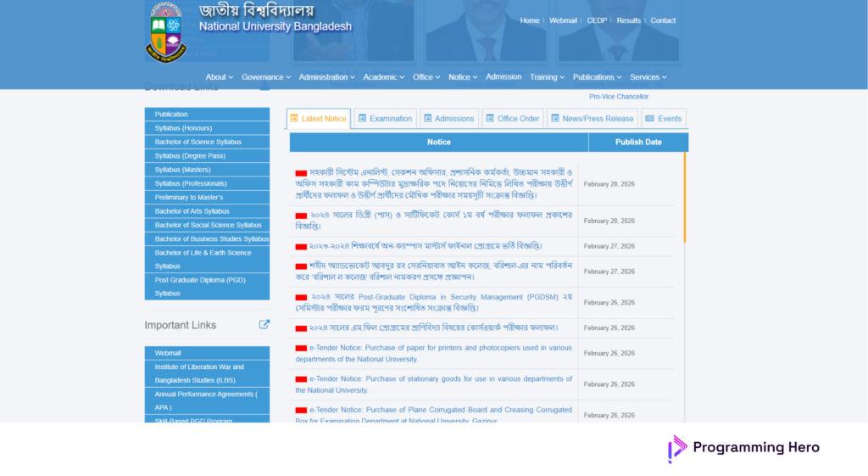Image resolution: width=868 pixels, height=476 pixels.
Task: Click the icon on the Office Order tab
Action: tap(490, 118)
